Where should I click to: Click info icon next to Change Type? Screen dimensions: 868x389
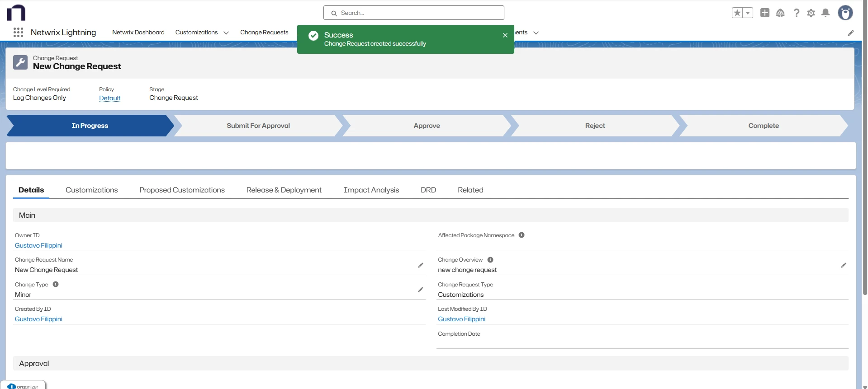(x=56, y=284)
